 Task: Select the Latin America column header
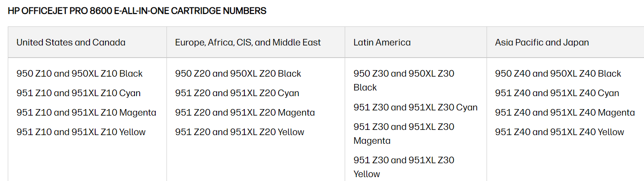click(x=382, y=42)
